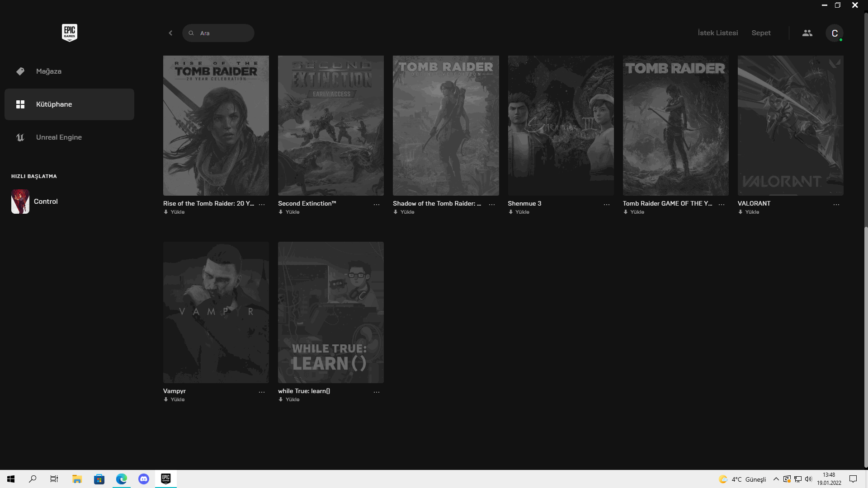Open while True: learn() cover art
868x488 pixels.
click(x=331, y=312)
